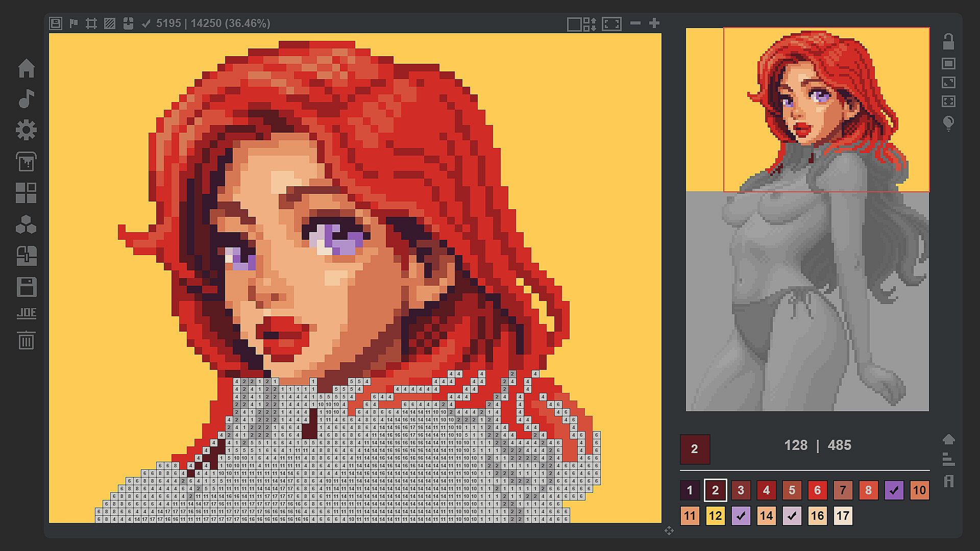Click the floppy disk save icon
980x551 pixels.
[26, 287]
